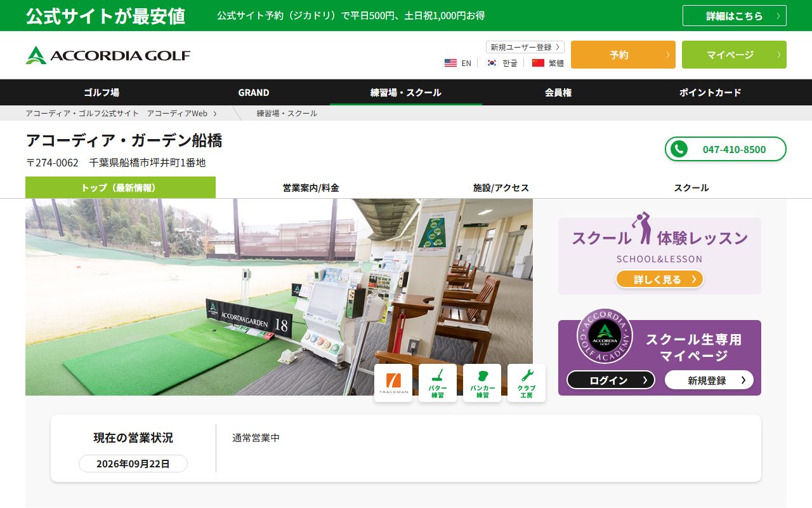
Task: Switch language to 繁體
Action: 556,63
